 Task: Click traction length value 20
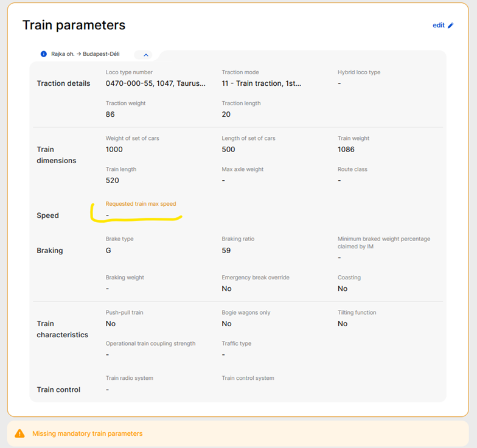pos(226,114)
